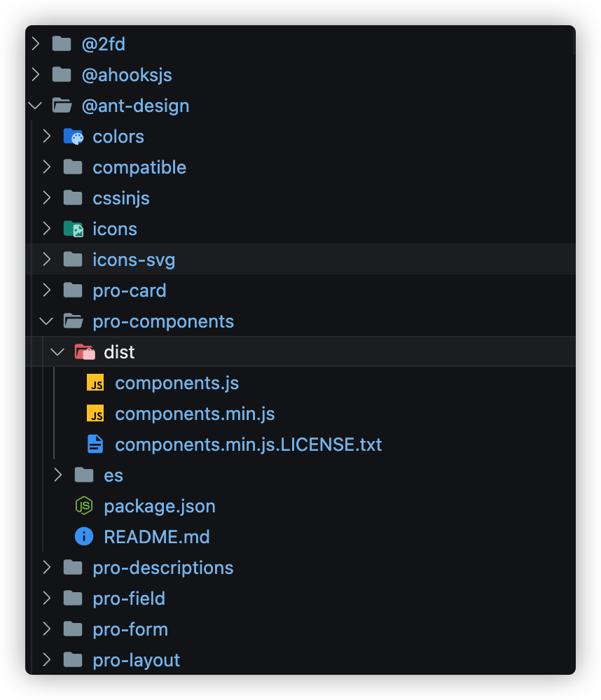The height and width of the screenshot is (700, 601).
Task: Click the text file icon for LICENSE.txt
Action: tap(95, 444)
